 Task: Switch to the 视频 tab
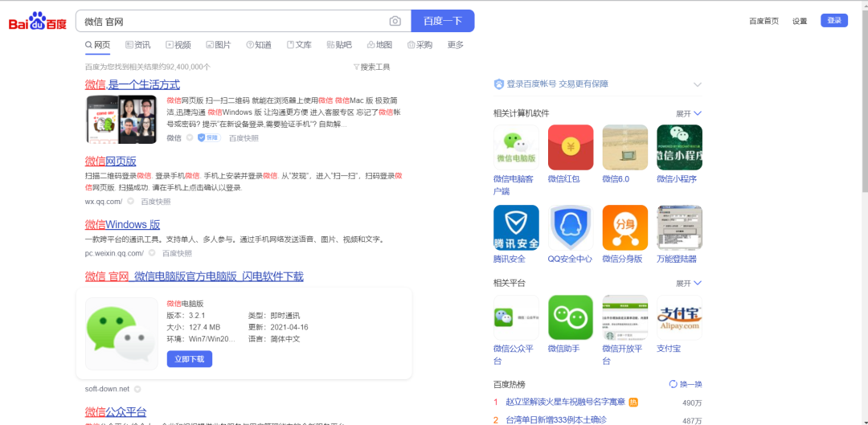tap(178, 45)
